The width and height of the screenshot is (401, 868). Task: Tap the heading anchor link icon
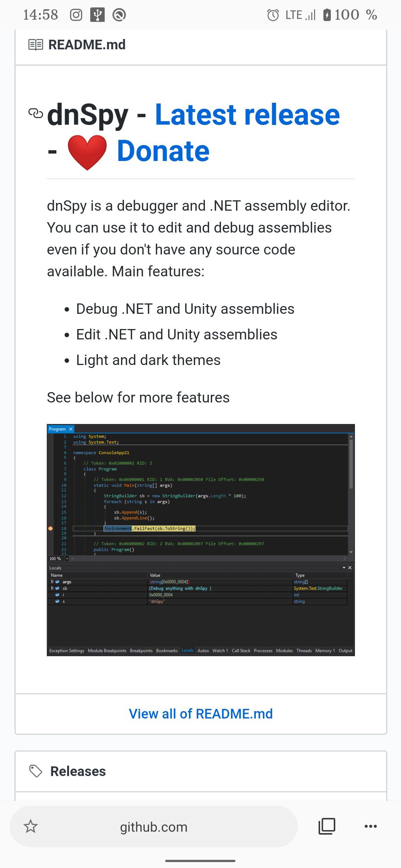pyautogui.click(x=36, y=113)
